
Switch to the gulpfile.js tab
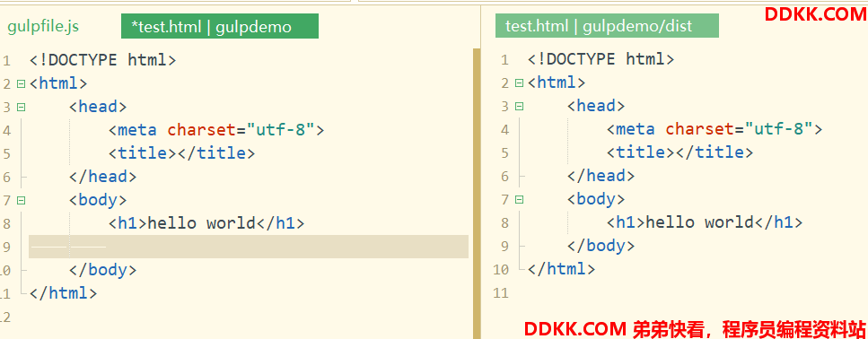[x=42, y=27]
